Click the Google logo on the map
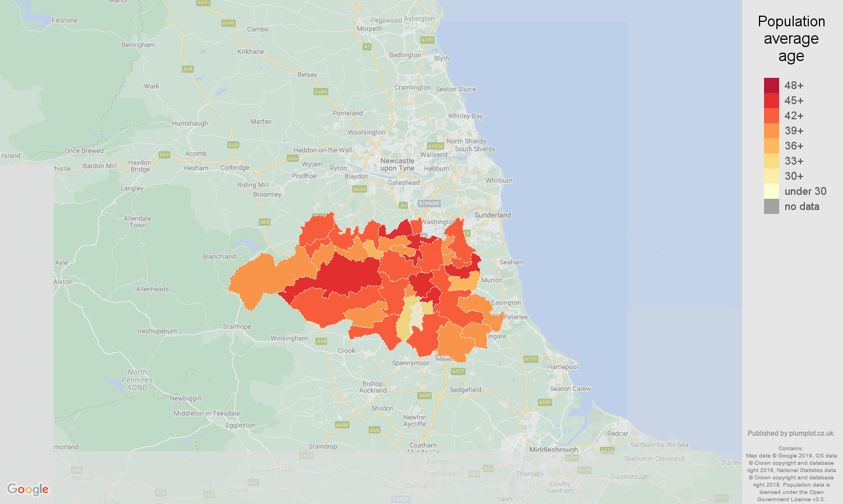 pyautogui.click(x=27, y=489)
